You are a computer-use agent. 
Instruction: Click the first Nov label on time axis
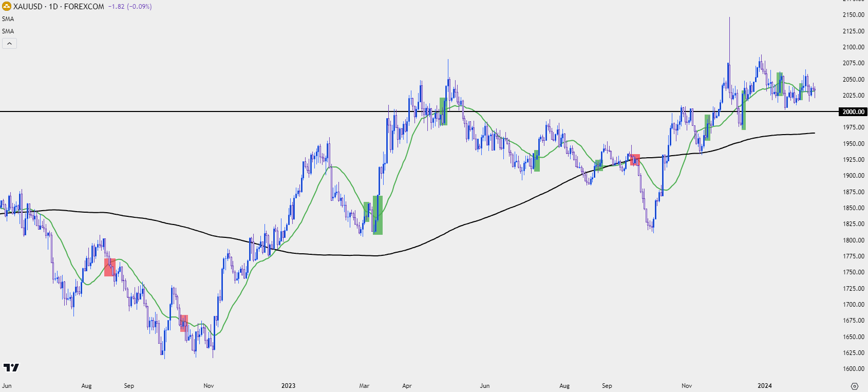[x=209, y=386]
